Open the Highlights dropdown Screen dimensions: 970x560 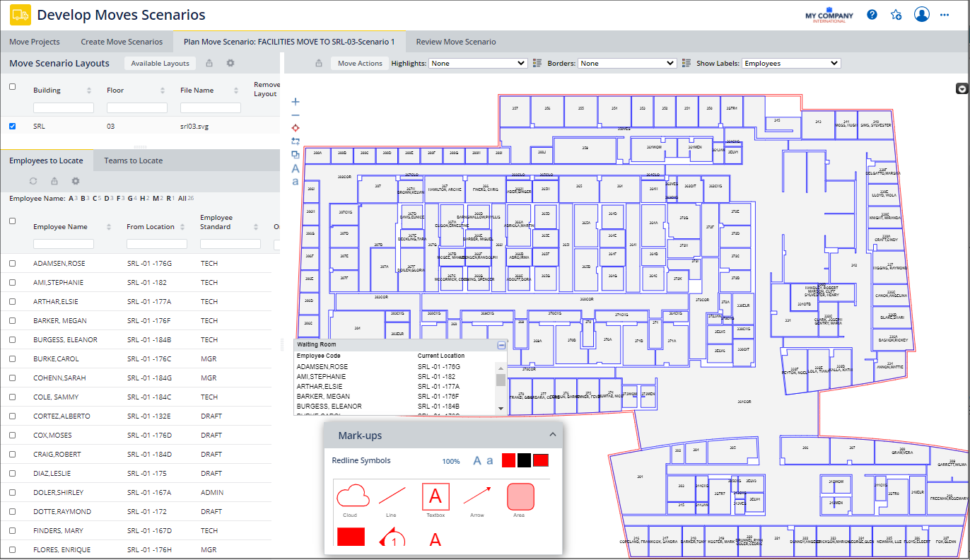point(478,63)
